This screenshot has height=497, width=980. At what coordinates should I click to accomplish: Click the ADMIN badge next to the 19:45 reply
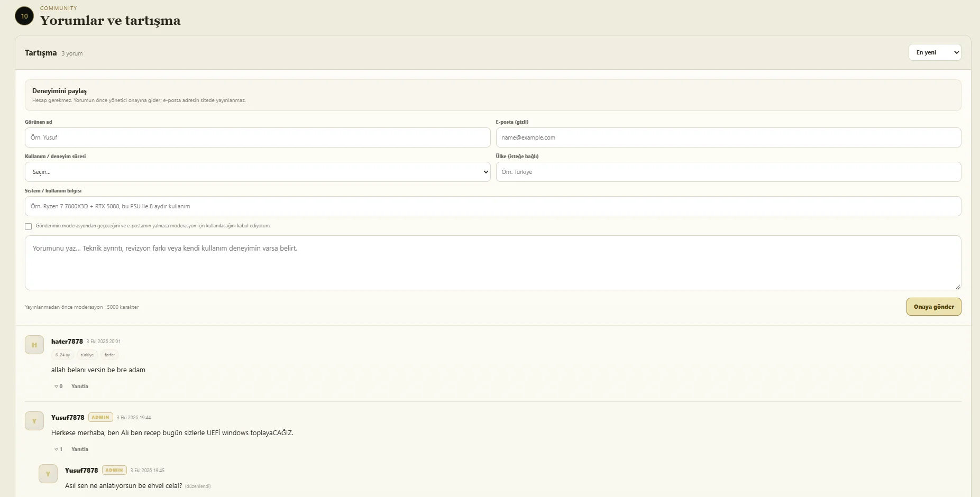(x=114, y=470)
